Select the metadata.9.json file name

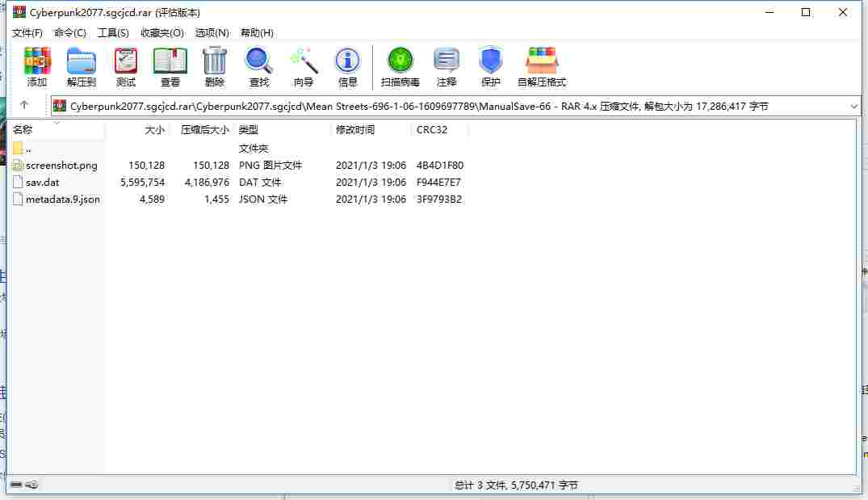(62, 200)
